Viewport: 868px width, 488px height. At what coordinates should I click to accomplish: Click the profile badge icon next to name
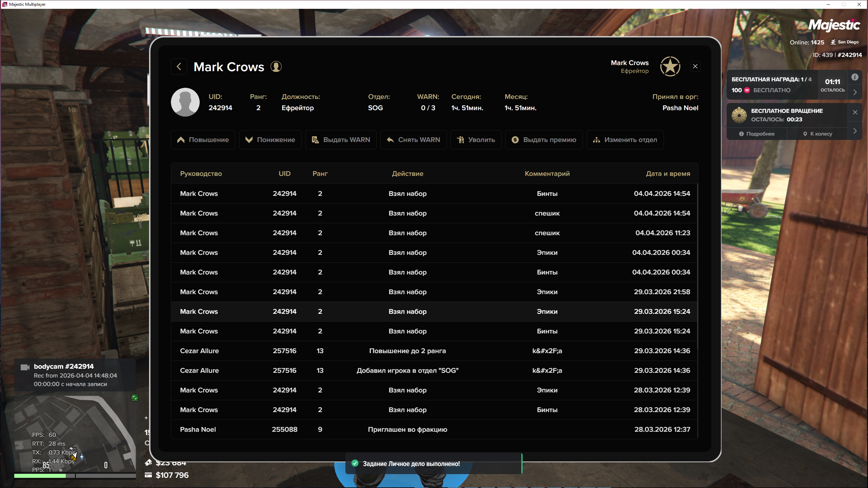tap(276, 66)
